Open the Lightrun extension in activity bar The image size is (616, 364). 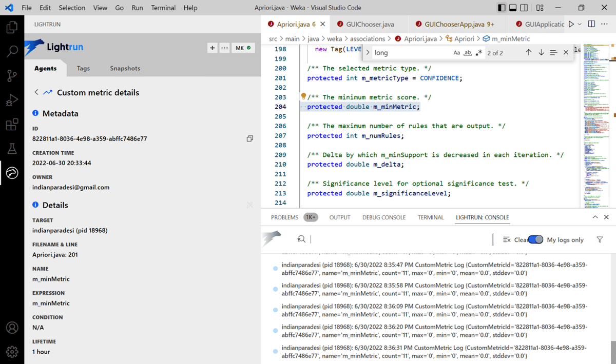click(x=12, y=173)
